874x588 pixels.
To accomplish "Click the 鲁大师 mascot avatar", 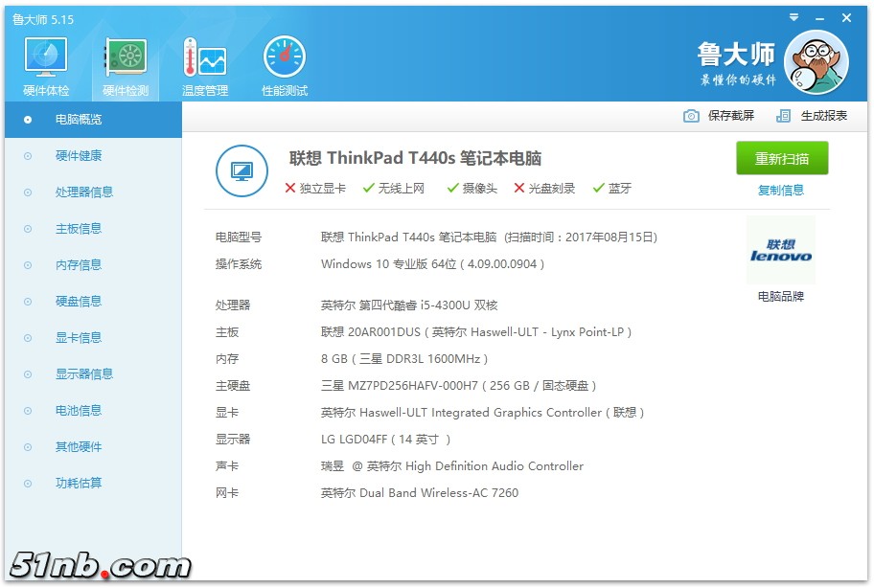I will [816, 62].
